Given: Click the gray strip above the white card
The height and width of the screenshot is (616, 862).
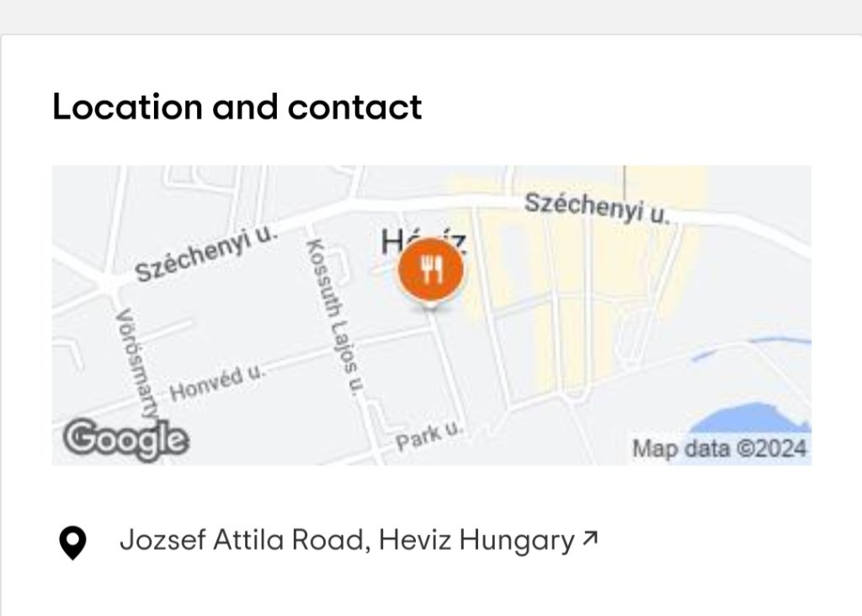Looking at the screenshot, I should pyautogui.click(x=431, y=17).
